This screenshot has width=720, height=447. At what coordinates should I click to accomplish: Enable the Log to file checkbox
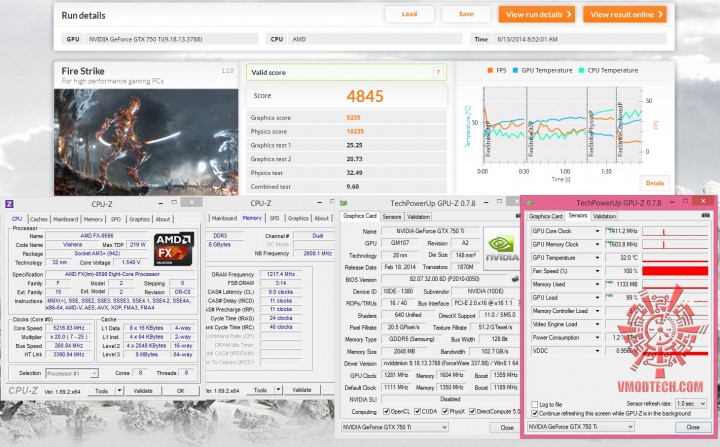tap(534, 404)
